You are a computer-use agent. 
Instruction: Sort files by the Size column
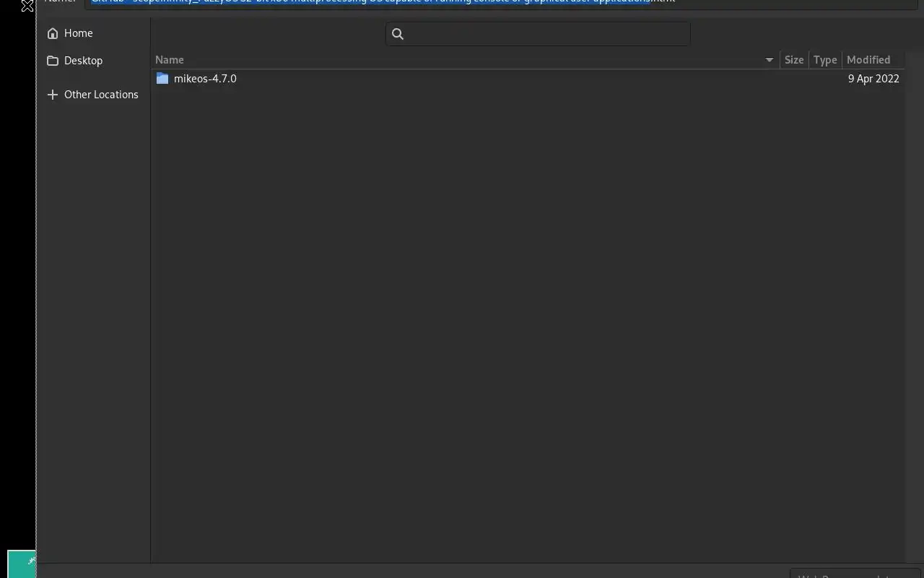pos(794,60)
